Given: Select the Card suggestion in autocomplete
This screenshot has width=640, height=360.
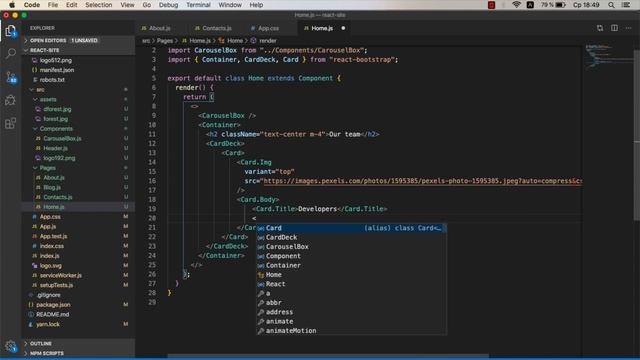Looking at the screenshot, I should point(351,228).
